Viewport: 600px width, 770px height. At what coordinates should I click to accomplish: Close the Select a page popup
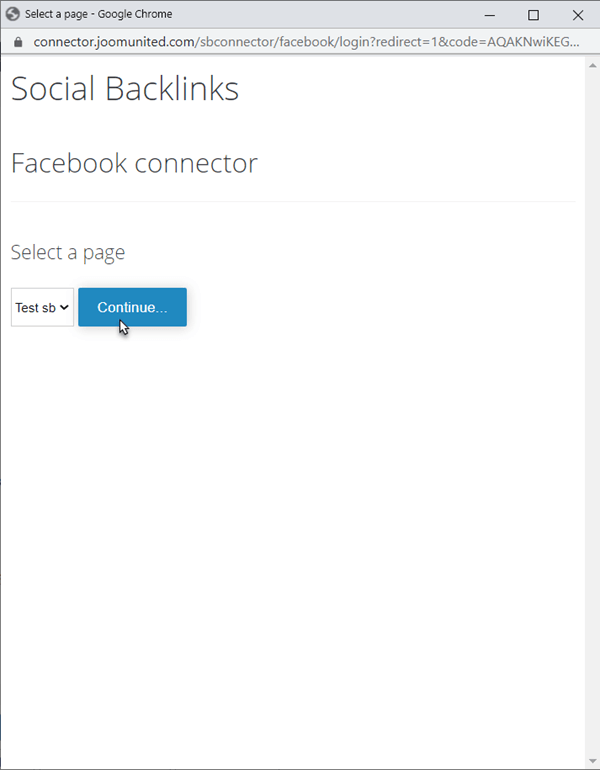[x=578, y=15]
